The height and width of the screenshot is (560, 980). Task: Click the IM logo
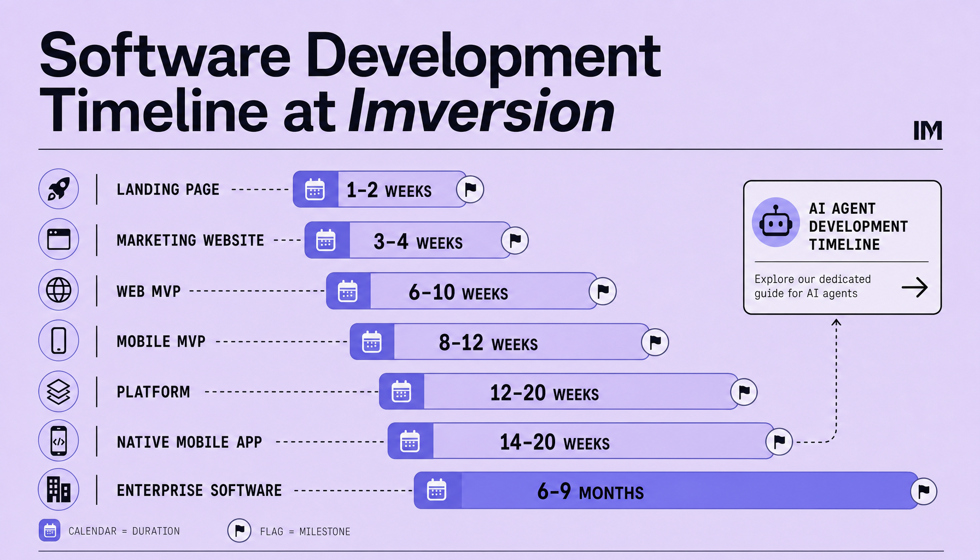(928, 130)
